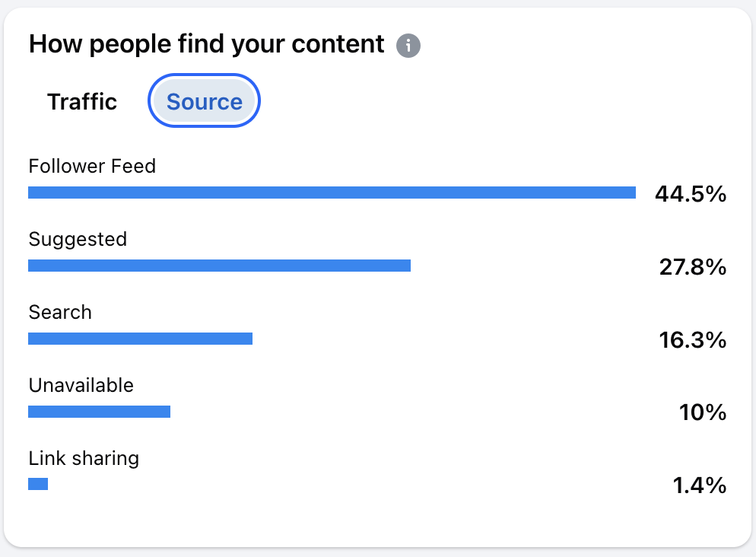Viewport: 756px width, 557px height.
Task: Click the 44.5% value
Action: 691,194
